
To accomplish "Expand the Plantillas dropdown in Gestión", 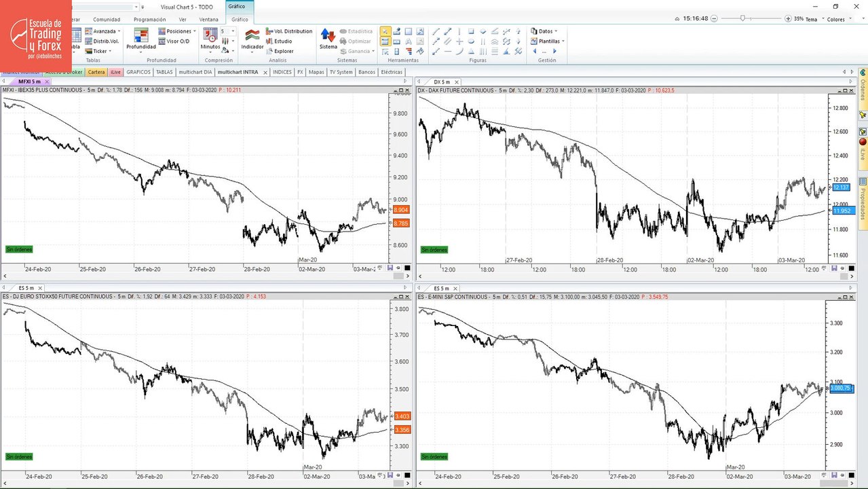I will [x=548, y=41].
